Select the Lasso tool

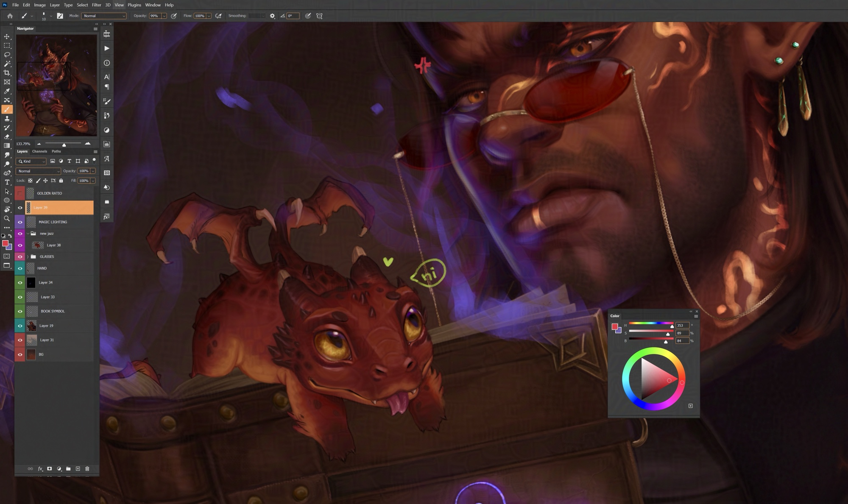(7, 55)
